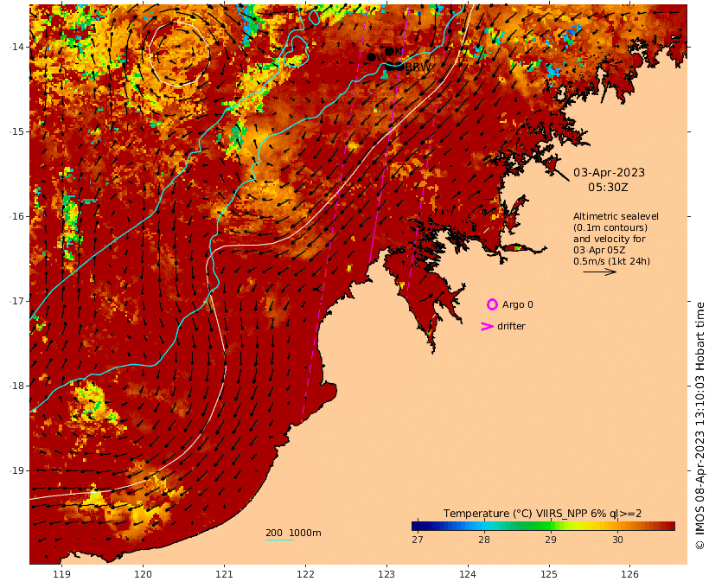The height and width of the screenshot is (588, 709).
Task: Click the latitude axis label -18
Action: [18, 386]
